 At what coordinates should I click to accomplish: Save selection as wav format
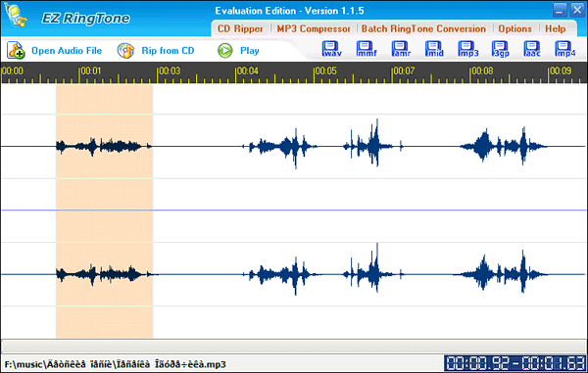[x=331, y=49]
